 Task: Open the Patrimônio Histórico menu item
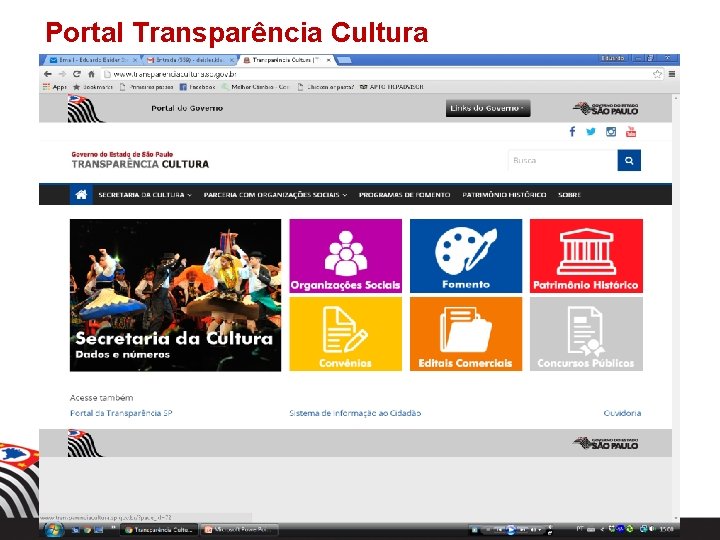click(x=504, y=195)
